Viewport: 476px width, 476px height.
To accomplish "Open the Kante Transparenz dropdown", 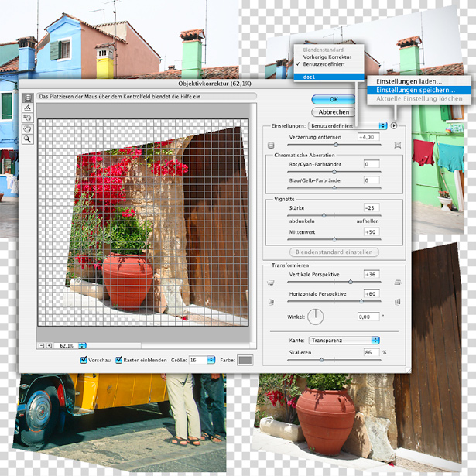I will click(x=344, y=340).
